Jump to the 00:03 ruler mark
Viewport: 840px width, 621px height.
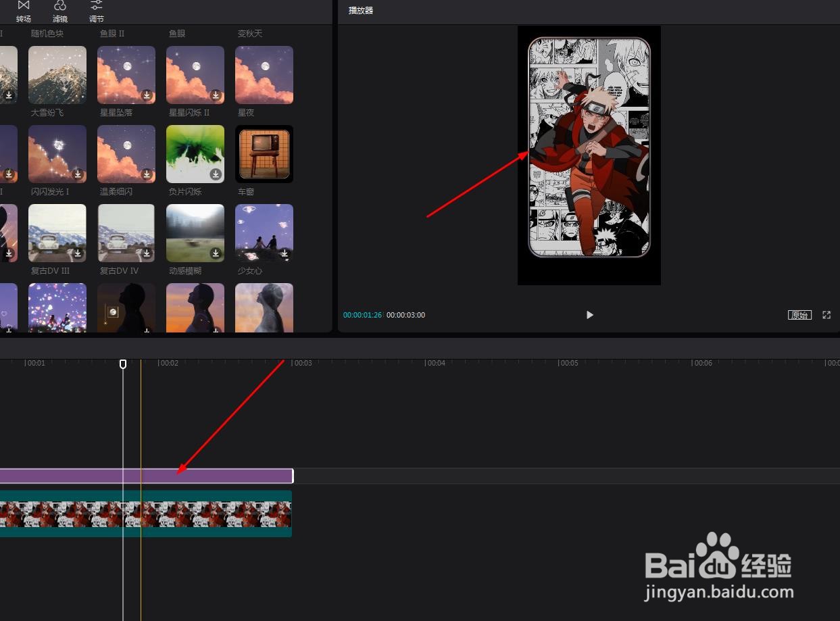click(x=301, y=364)
